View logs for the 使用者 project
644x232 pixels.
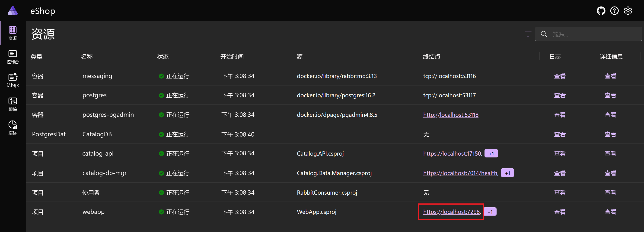click(x=560, y=193)
